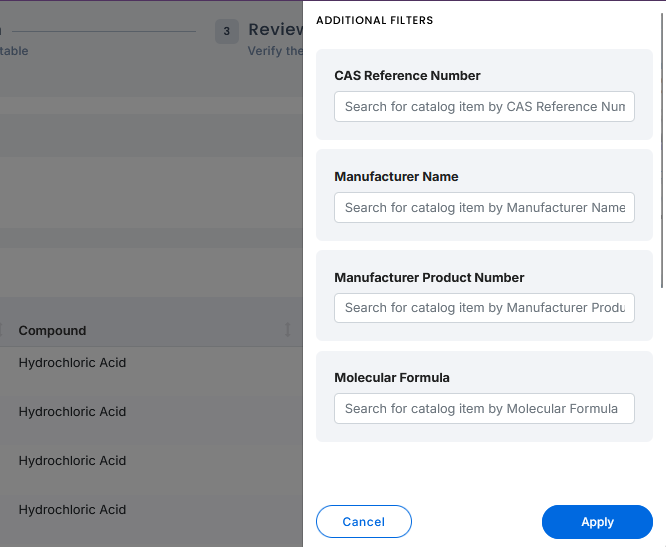
Task: Select the Molecular Formula search field
Action: pos(484,409)
